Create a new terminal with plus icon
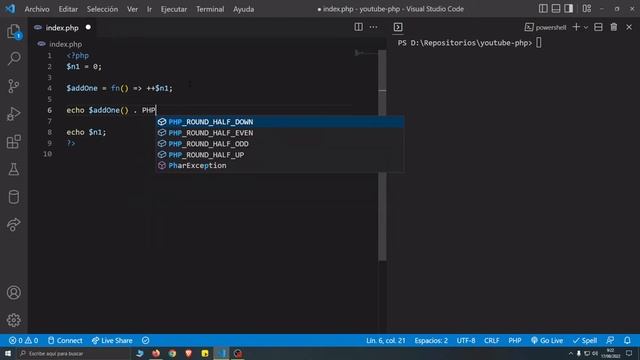 coord(576,27)
